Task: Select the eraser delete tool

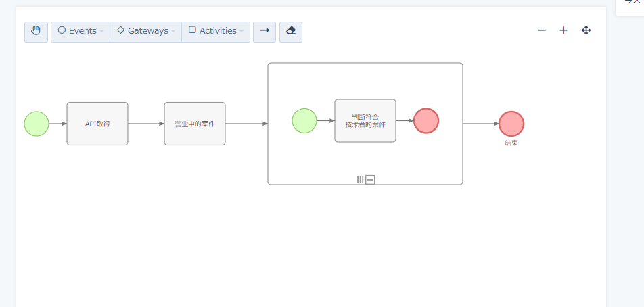Action: pyautogui.click(x=291, y=32)
